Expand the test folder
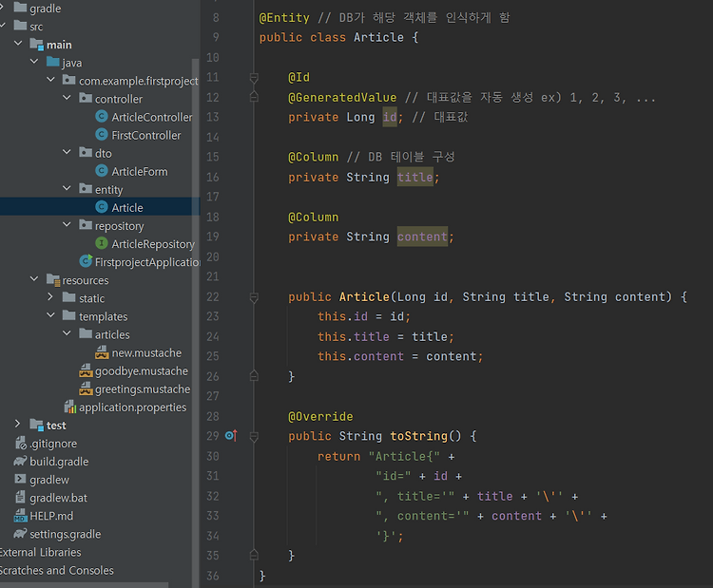713x588 pixels. point(18,424)
